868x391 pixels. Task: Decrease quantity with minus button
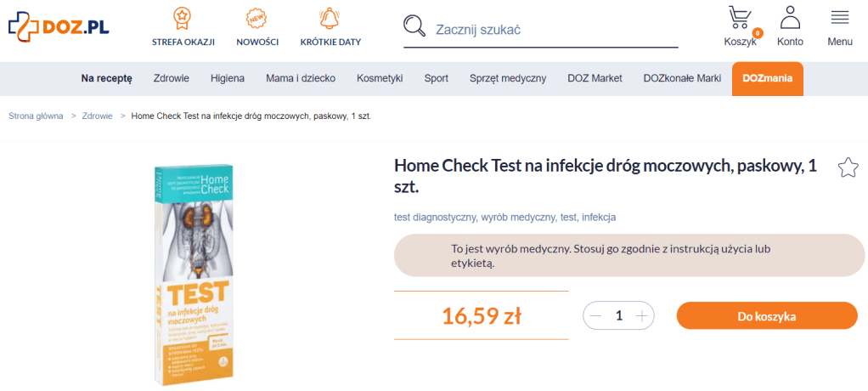[595, 315]
